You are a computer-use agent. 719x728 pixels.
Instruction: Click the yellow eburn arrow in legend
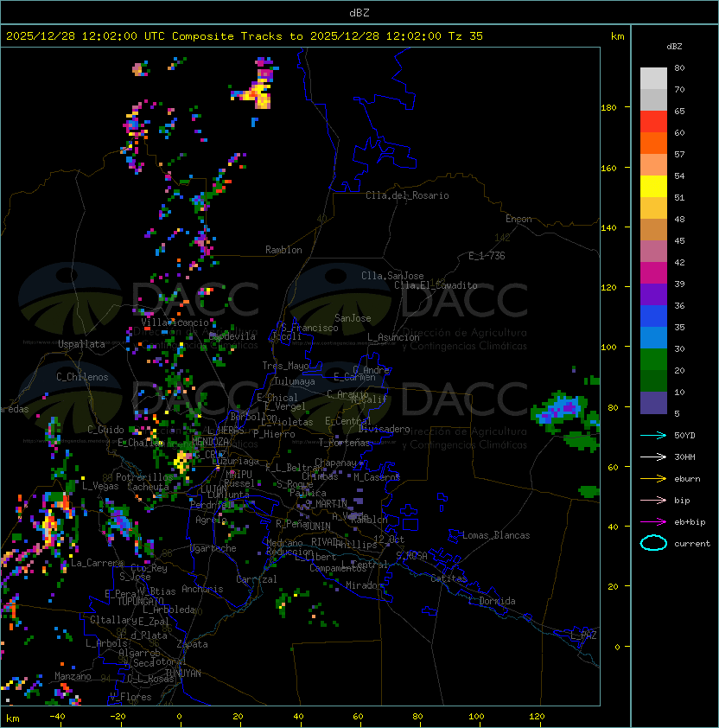pos(653,479)
